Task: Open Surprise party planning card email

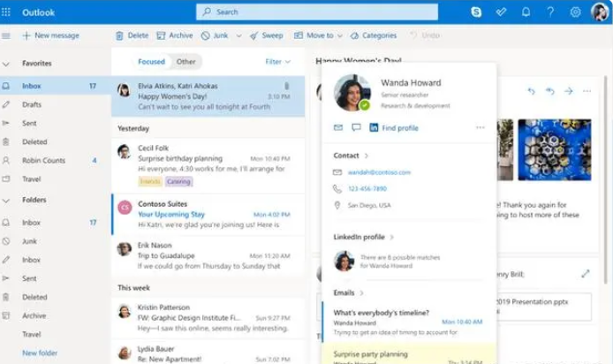Action: (408, 354)
